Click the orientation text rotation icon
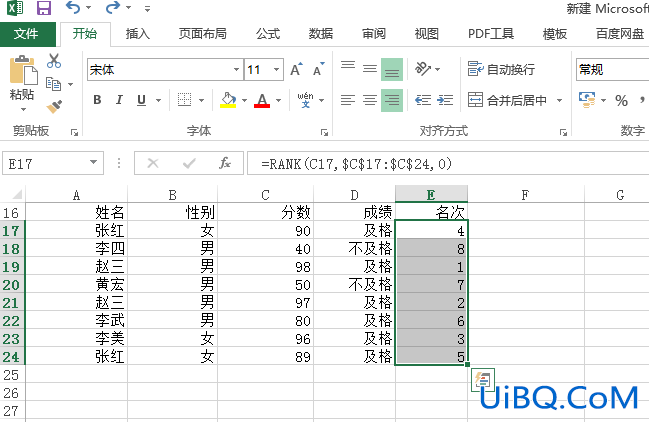 (x=423, y=68)
